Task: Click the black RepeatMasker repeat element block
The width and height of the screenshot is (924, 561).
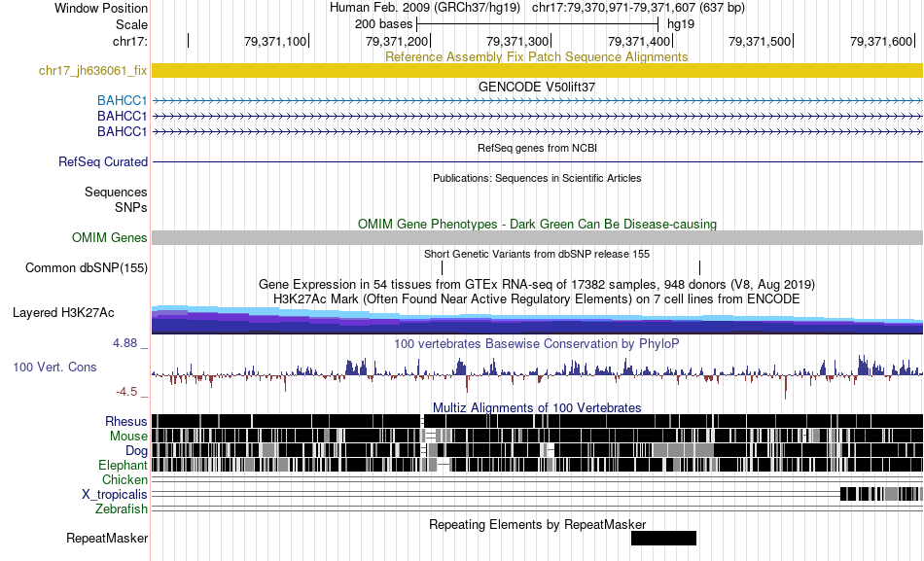Action: (663, 538)
